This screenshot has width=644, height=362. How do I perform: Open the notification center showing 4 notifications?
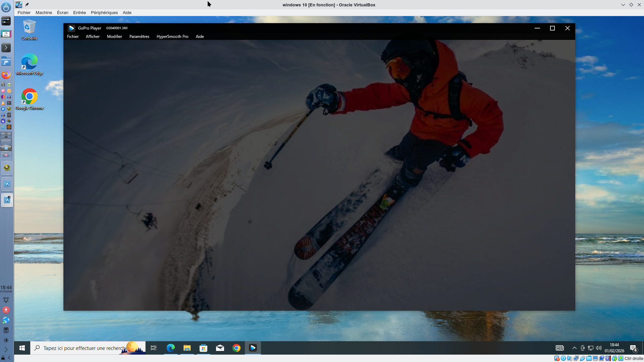click(635, 348)
